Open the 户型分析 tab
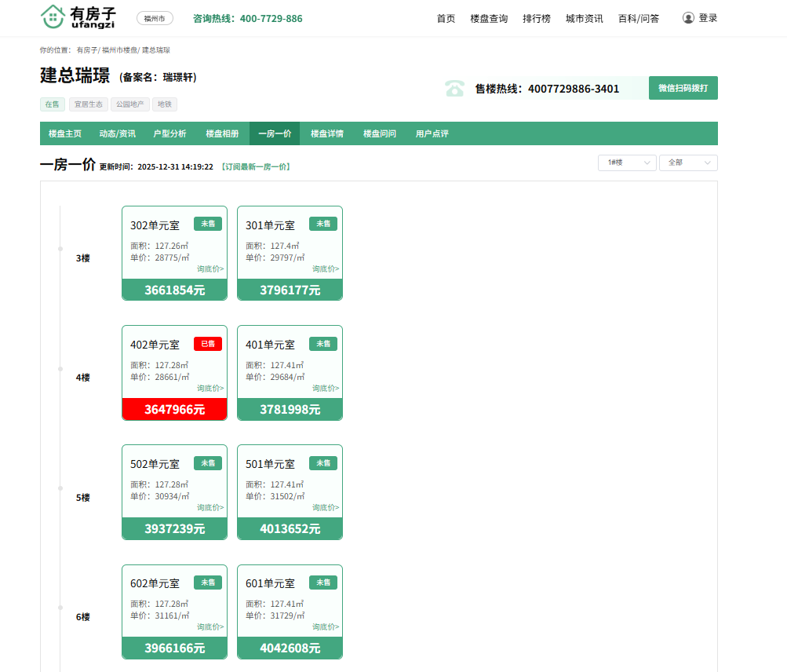787x672 pixels. click(x=169, y=133)
